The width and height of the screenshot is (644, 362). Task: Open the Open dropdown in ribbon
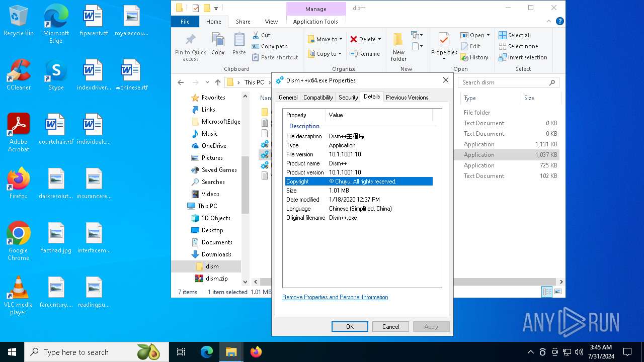(475, 35)
